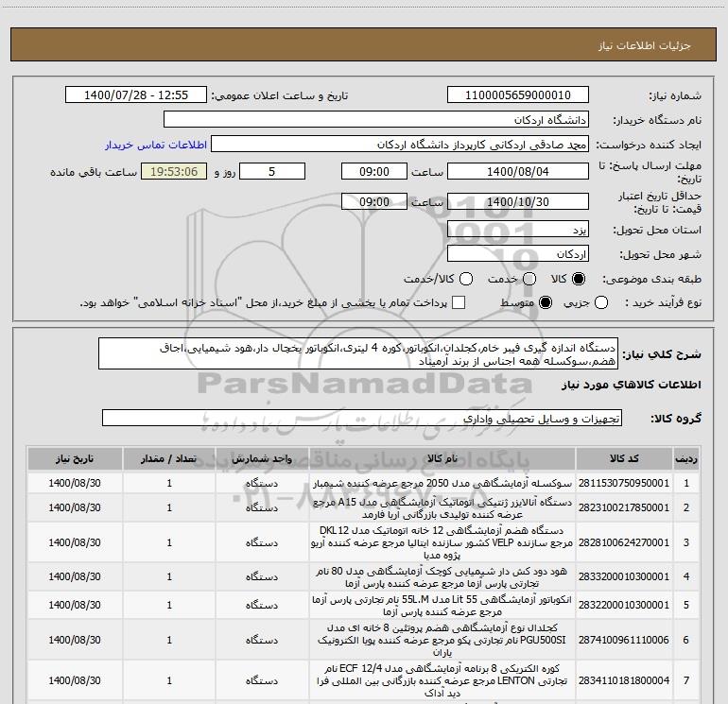
Task: Click the remaining time field 19:53:06
Action: pos(174,171)
